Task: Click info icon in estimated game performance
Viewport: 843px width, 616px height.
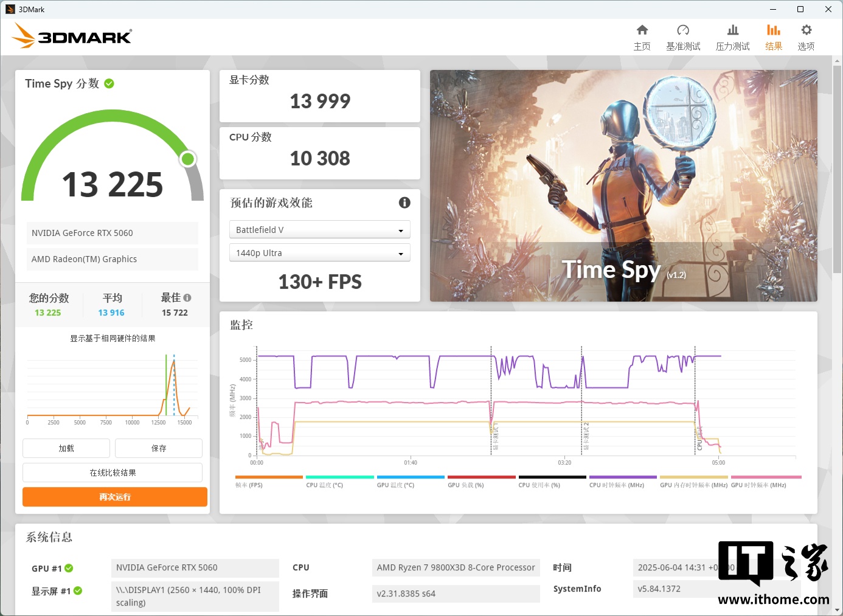Action: (404, 202)
